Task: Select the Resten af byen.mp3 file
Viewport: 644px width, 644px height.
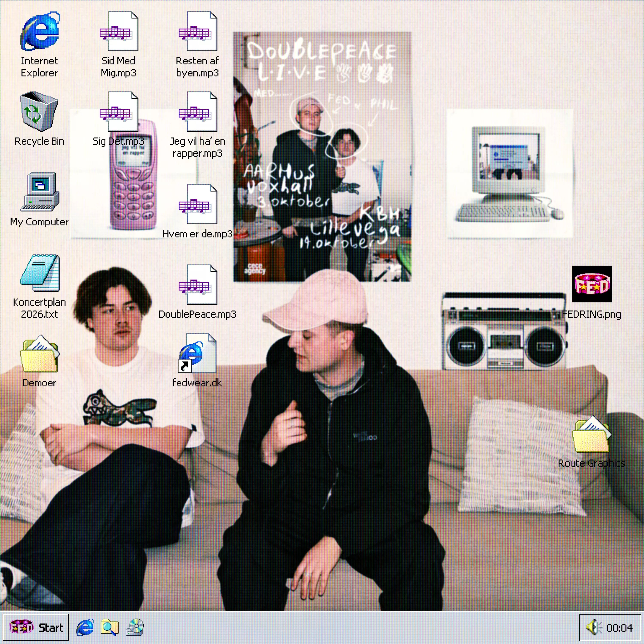Action: point(197,32)
